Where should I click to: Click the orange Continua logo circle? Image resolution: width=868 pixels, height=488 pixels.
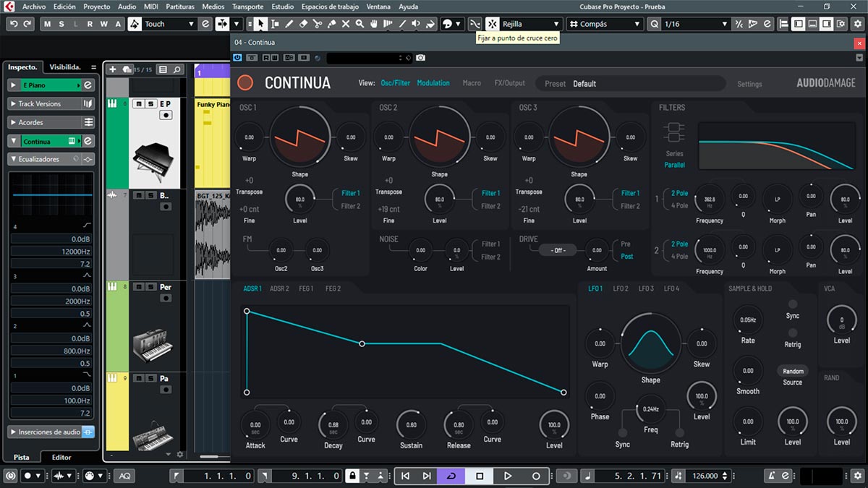point(245,83)
